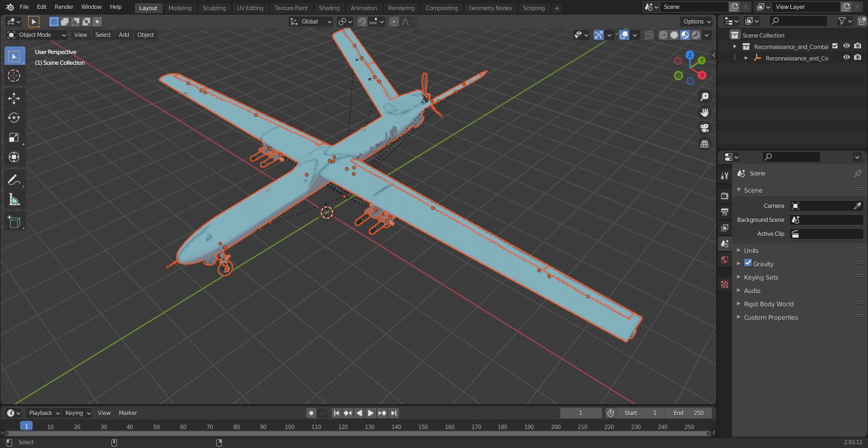Open the Add menu in viewport
The width and height of the screenshot is (868, 448).
coord(124,35)
